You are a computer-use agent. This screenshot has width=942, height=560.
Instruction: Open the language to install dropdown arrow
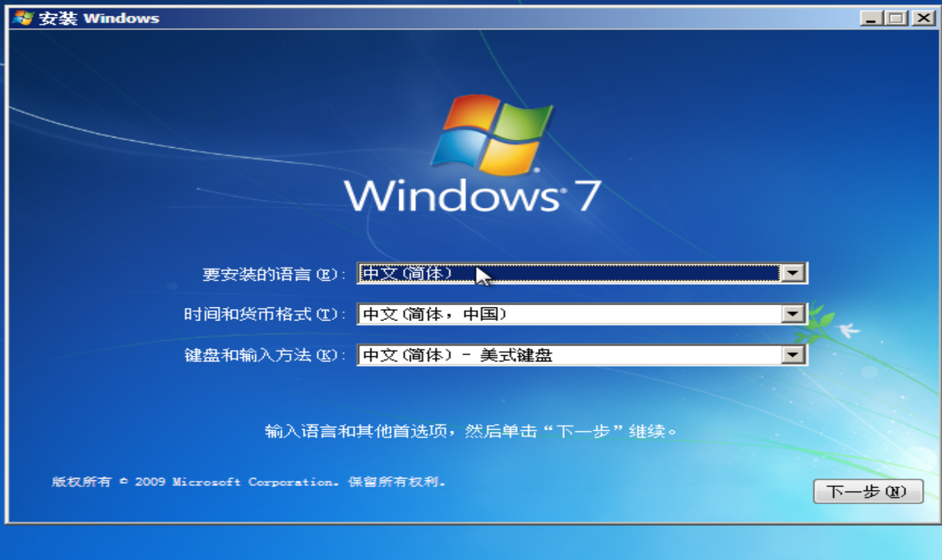793,273
